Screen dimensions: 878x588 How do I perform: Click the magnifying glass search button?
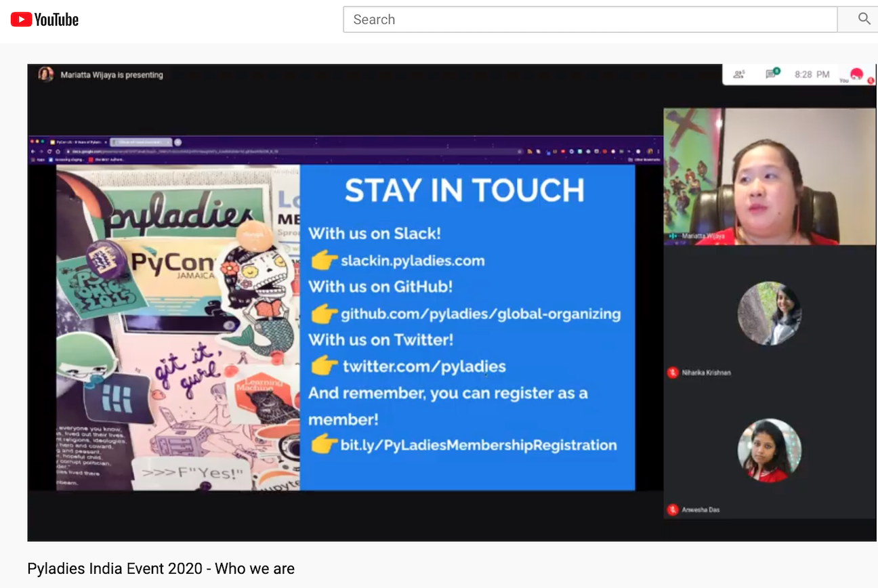(x=864, y=19)
